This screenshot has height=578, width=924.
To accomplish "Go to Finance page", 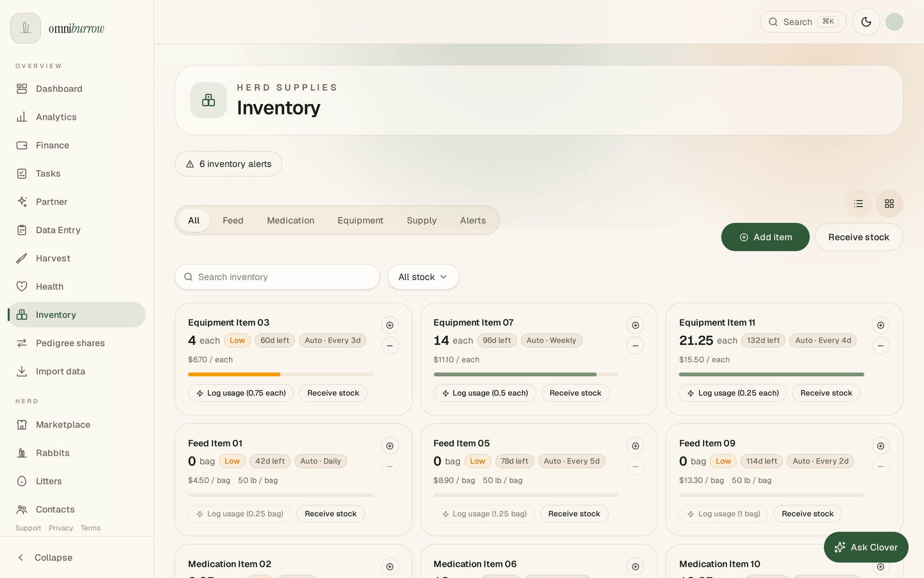I will point(77,146).
